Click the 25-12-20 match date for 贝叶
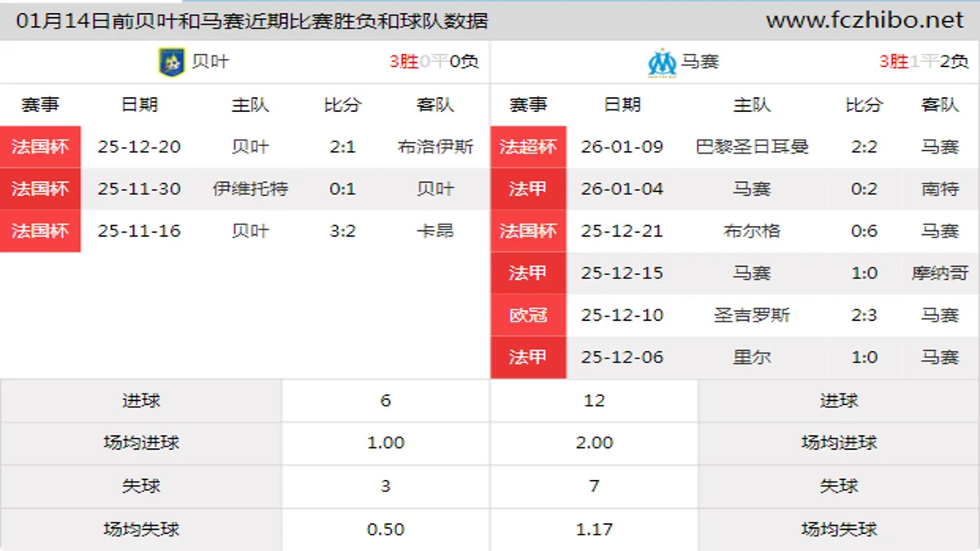This screenshot has width=980, height=551. click(x=139, y=147)
